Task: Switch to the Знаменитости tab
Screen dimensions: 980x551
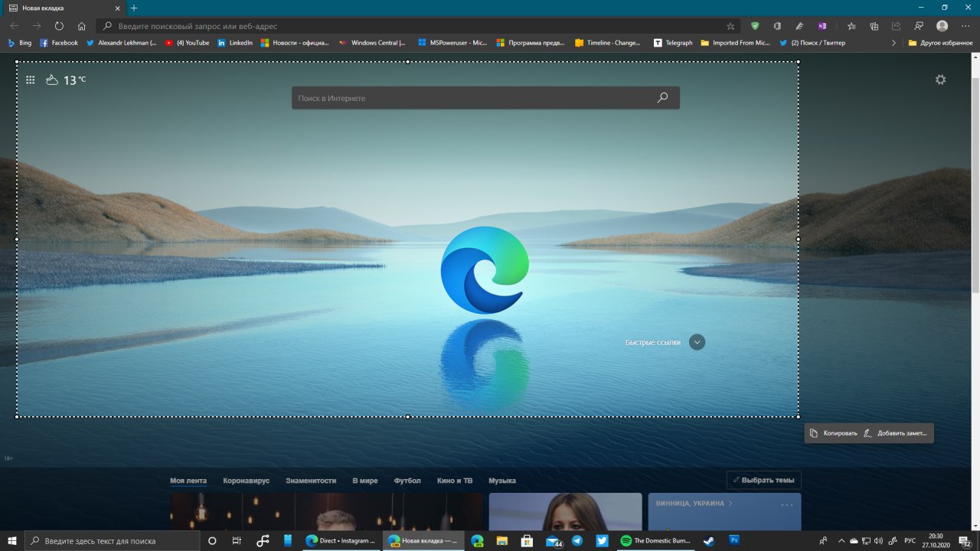Action: (311, 481)
